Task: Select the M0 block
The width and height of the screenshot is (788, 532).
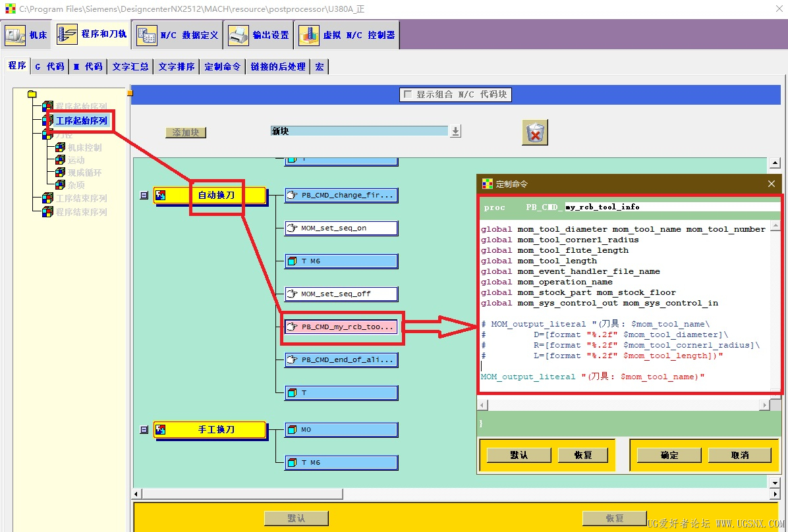Action: point(342,429)
